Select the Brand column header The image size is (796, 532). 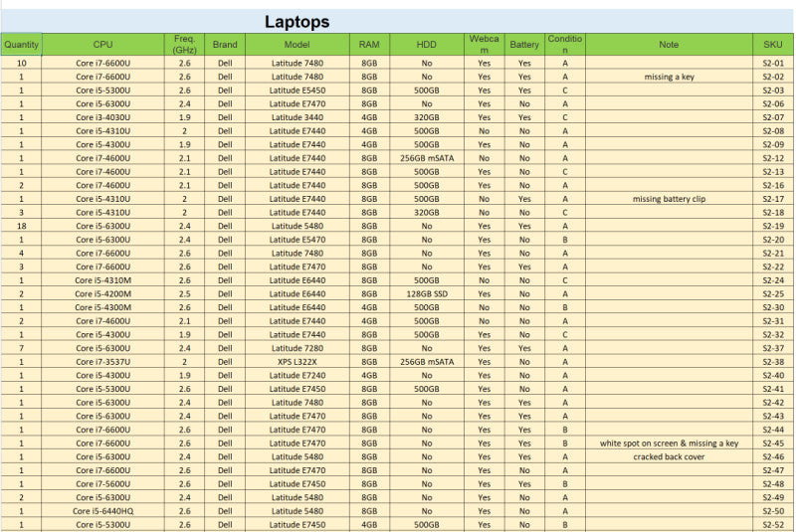(225, 45)
